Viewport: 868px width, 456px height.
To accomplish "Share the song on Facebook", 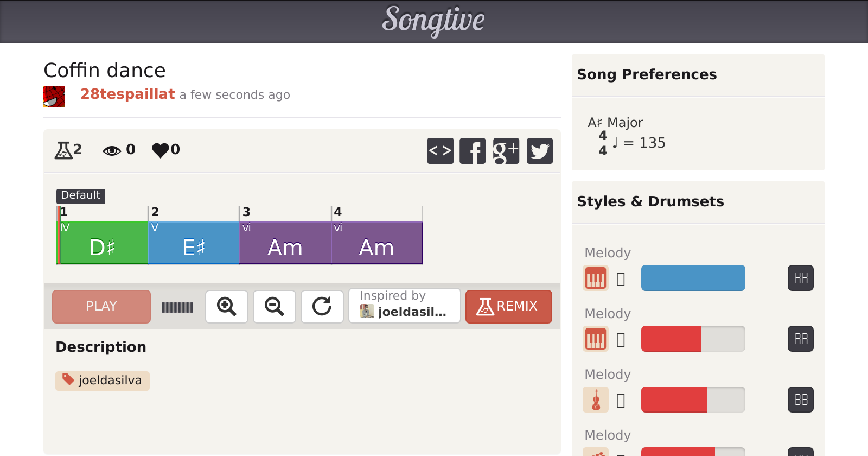I will (x=473, y=151).
